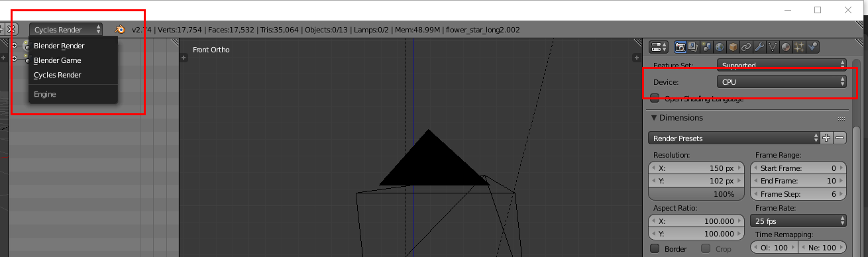This screenshot has height=257, width=868.
Task: Collapse the Dimensions panel
Action: click(x=654, y=118)
